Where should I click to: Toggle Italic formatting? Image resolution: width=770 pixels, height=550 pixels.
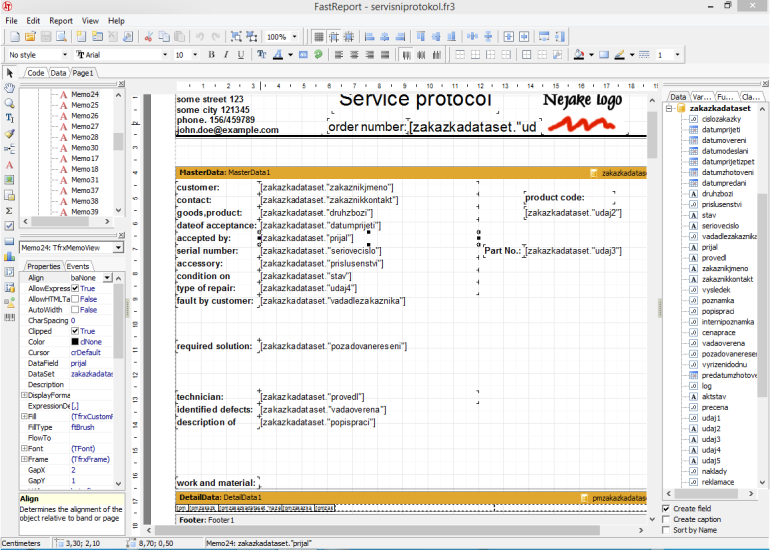tap(226, 55)
